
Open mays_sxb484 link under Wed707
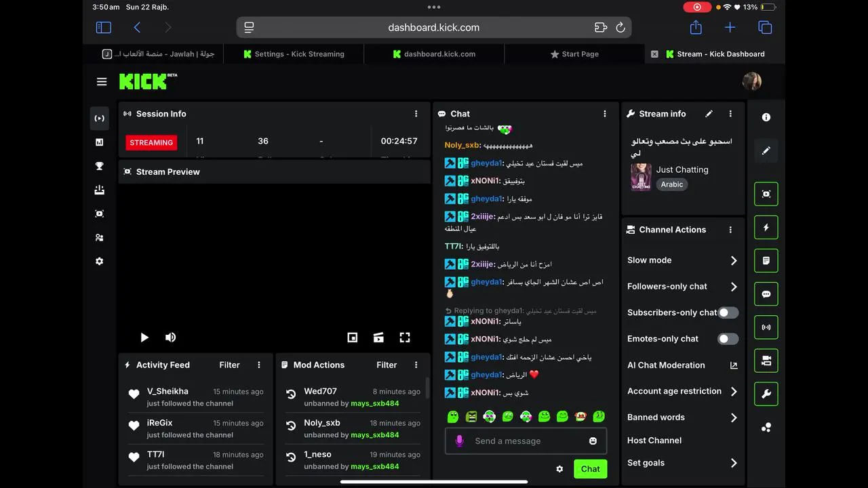[375, 403]
